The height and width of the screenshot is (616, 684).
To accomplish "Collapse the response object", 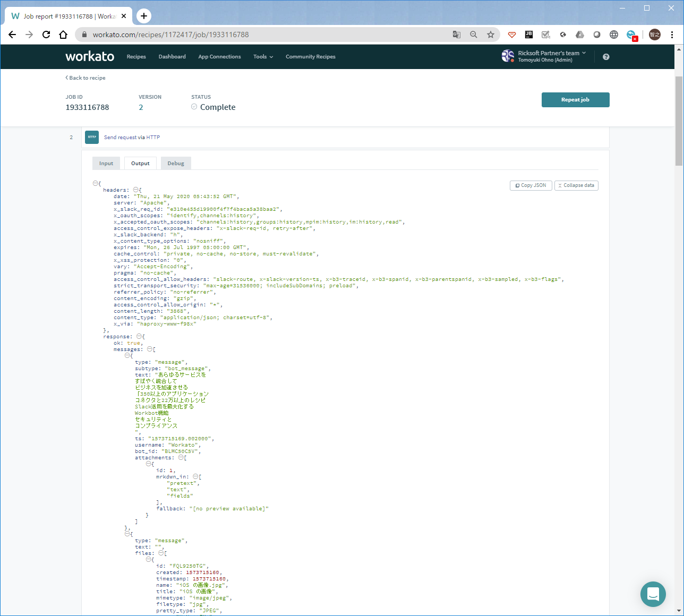I will 139,336.
